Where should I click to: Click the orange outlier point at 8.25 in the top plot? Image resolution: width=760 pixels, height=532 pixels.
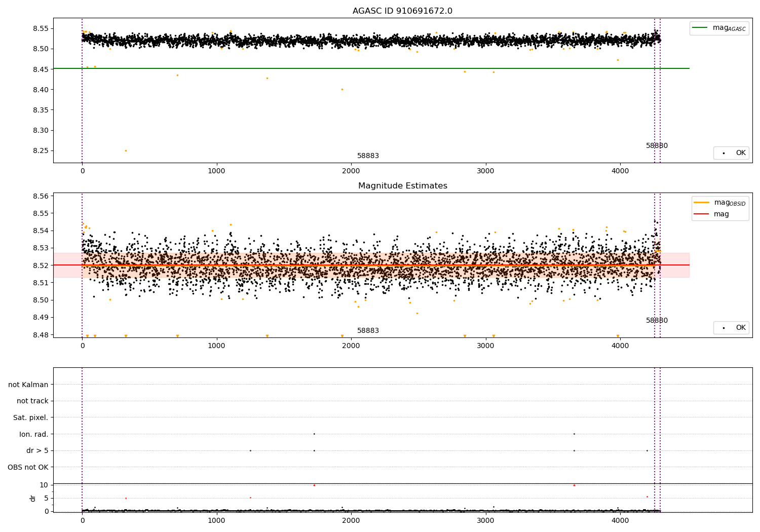coord(126,151)
